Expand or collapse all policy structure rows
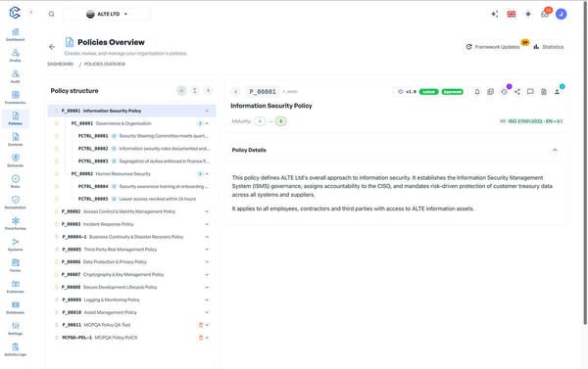 (195, 91)
